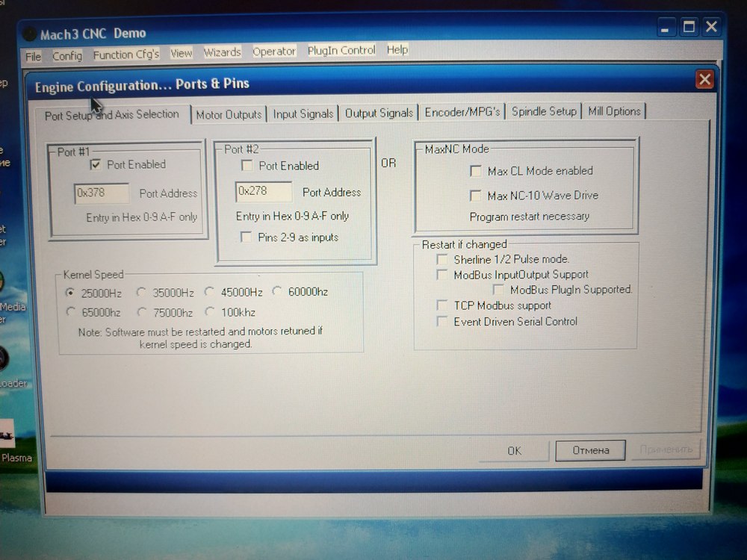Check ModBus PlugIn Supported

498,290
